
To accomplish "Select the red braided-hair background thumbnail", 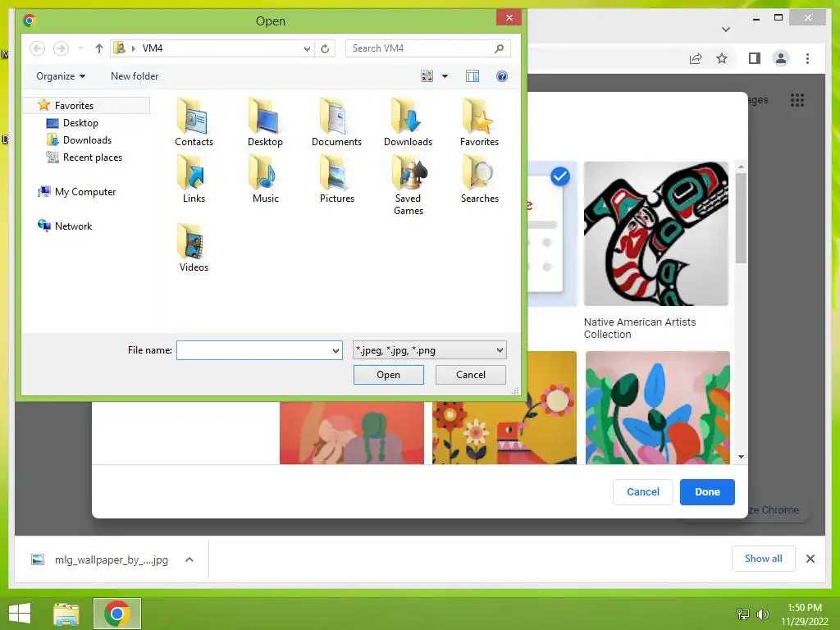I will pyautogui.click(x=351, y=433).
